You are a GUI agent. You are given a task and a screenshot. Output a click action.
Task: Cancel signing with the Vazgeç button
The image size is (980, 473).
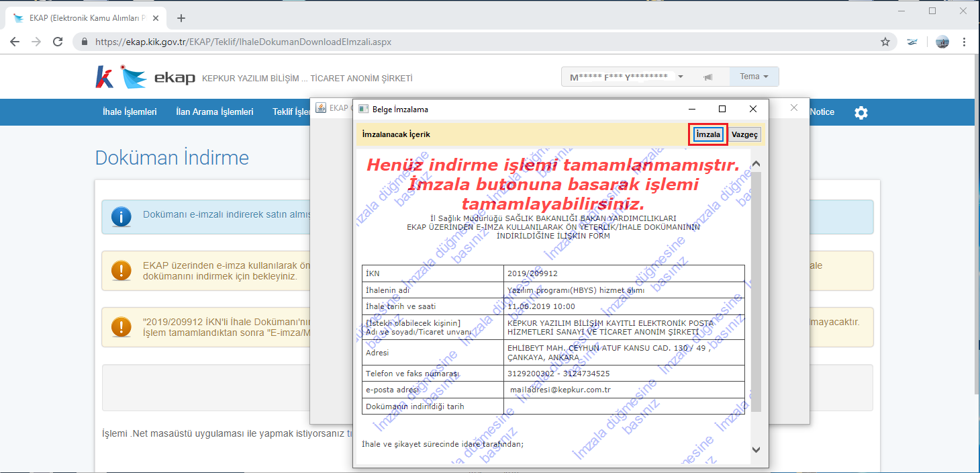pyautogui.click(x=744, y=134)
